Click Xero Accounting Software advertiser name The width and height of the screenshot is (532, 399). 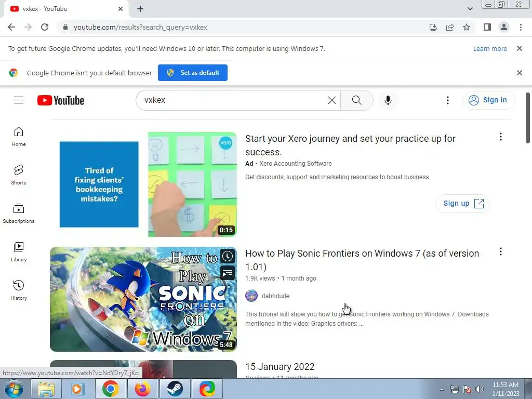(296, 164)
